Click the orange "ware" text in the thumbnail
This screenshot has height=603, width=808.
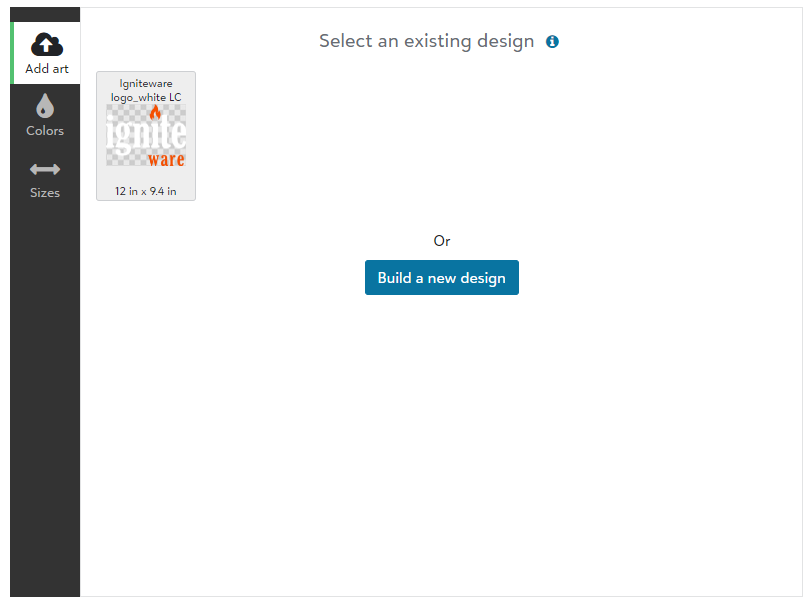click(166, 159)
